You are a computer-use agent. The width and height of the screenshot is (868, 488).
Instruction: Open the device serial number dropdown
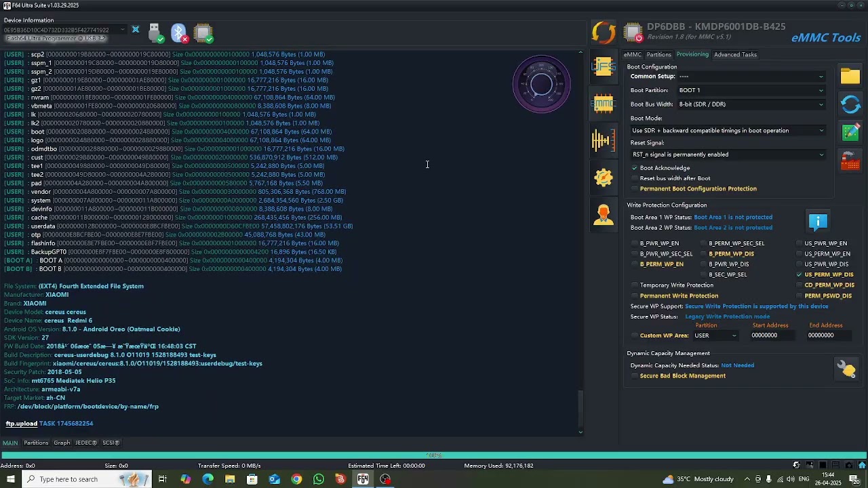pos(65,30)
